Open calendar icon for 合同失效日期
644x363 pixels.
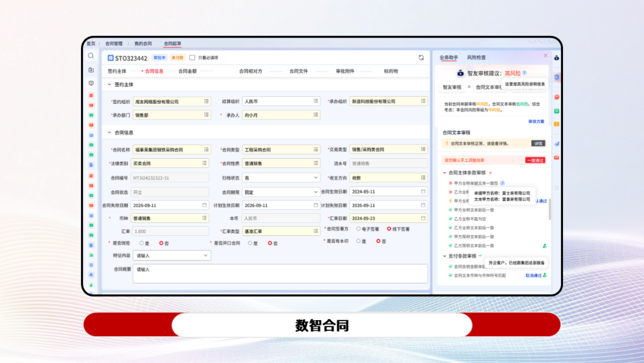click(204, 205)
